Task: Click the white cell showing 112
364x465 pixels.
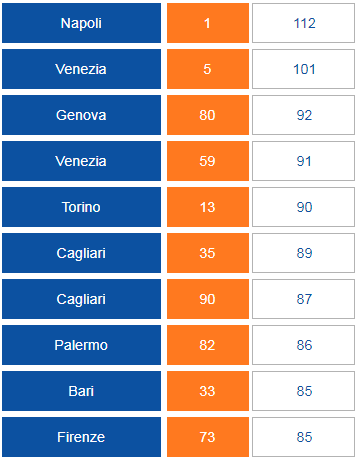Action: pyautogui.click(x=303, y=23)
